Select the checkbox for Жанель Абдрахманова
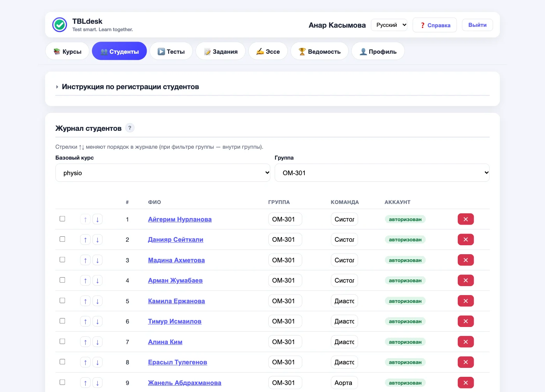545x392 pixels. pos(62,382)
